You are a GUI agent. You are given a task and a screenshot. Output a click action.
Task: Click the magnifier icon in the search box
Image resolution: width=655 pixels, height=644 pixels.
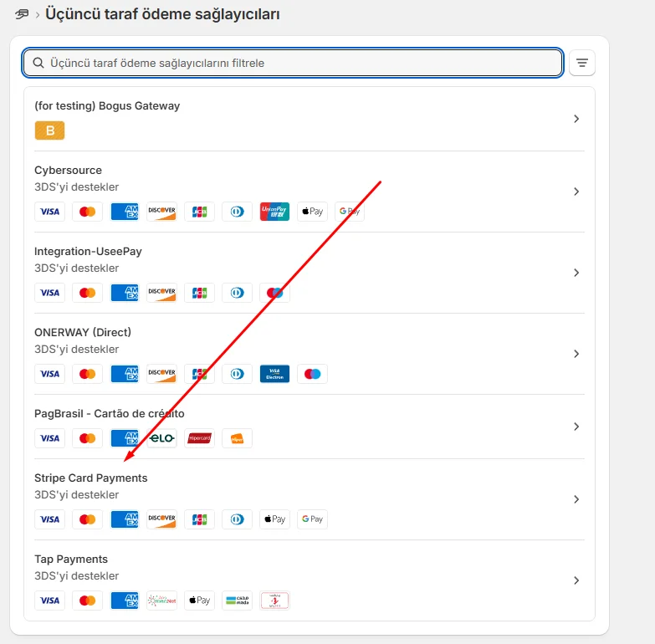pyautogui.click(x=38, y=63)
